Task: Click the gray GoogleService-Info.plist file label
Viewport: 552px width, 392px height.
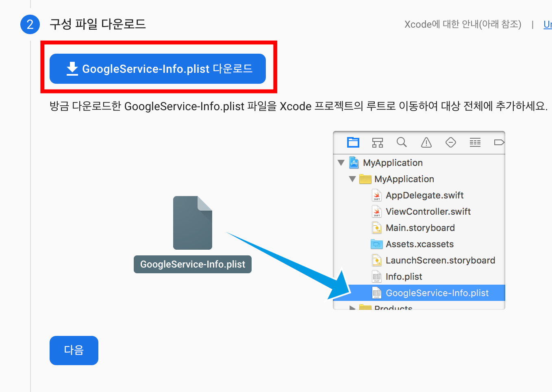Action: point(193,264)
